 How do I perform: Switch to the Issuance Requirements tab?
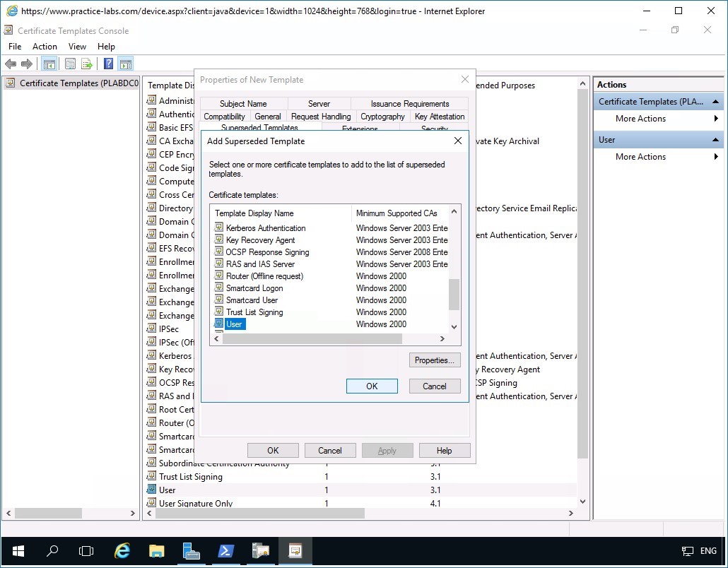pos(409,103)
